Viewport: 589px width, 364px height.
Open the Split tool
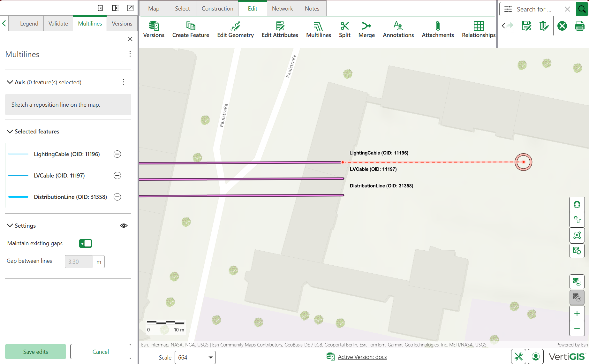[x=344, y=29]
